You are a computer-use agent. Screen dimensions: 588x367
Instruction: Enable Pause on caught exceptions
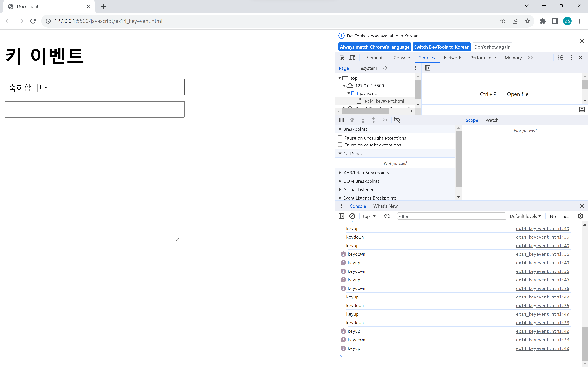coord(340,145)
